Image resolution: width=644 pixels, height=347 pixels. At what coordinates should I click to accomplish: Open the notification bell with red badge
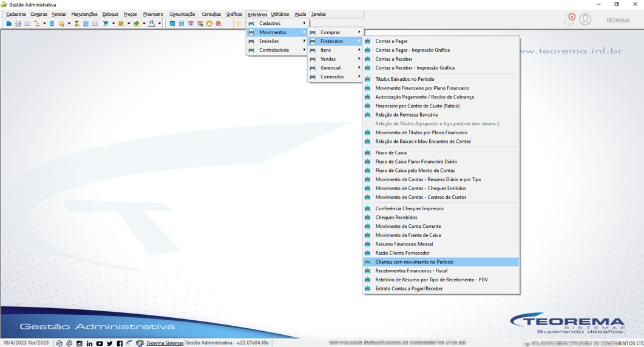570,19
